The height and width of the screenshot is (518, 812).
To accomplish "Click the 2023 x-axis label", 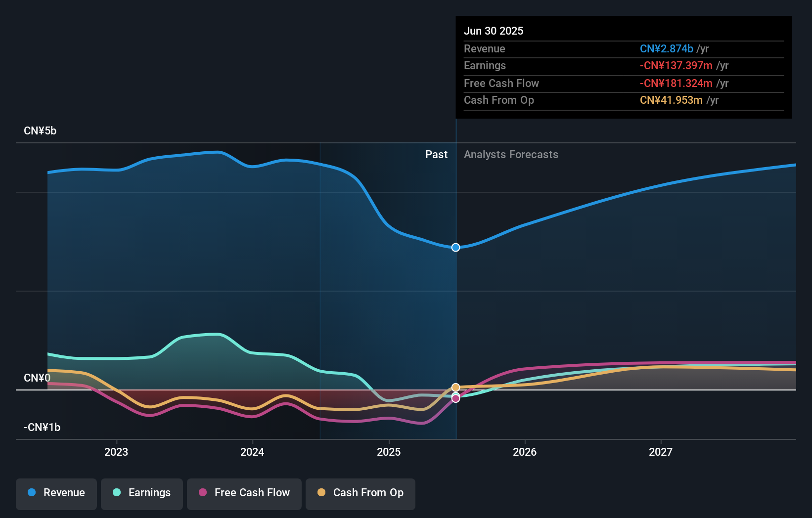I will click(116, 452).
